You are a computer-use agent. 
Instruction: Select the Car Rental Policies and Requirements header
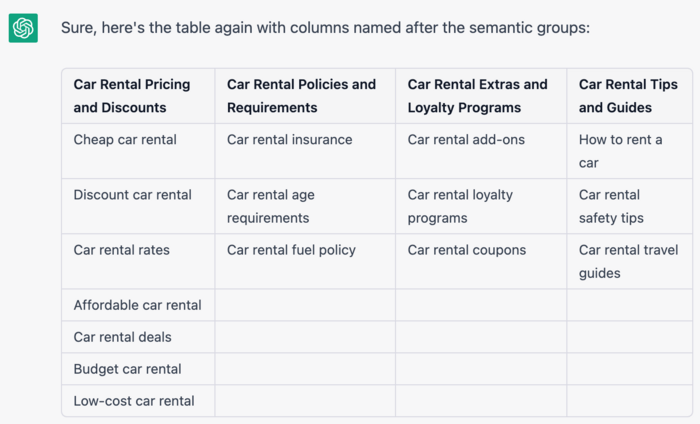pyautogui.click(x=301, y=96)
